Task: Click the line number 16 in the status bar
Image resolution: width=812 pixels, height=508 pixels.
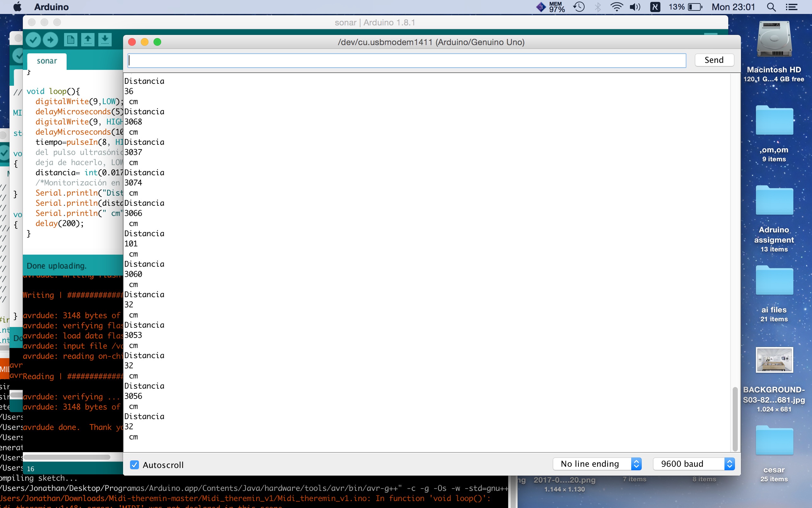Action: [30, 469]
